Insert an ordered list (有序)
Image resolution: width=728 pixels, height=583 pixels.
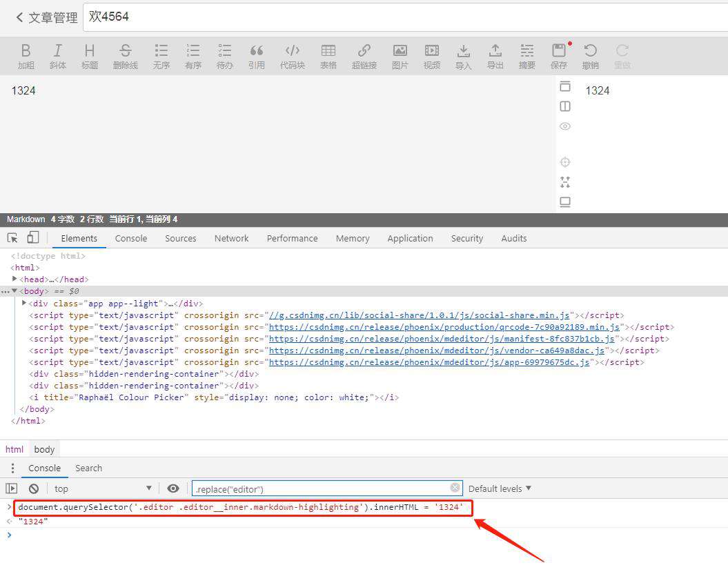pos(193,56)
